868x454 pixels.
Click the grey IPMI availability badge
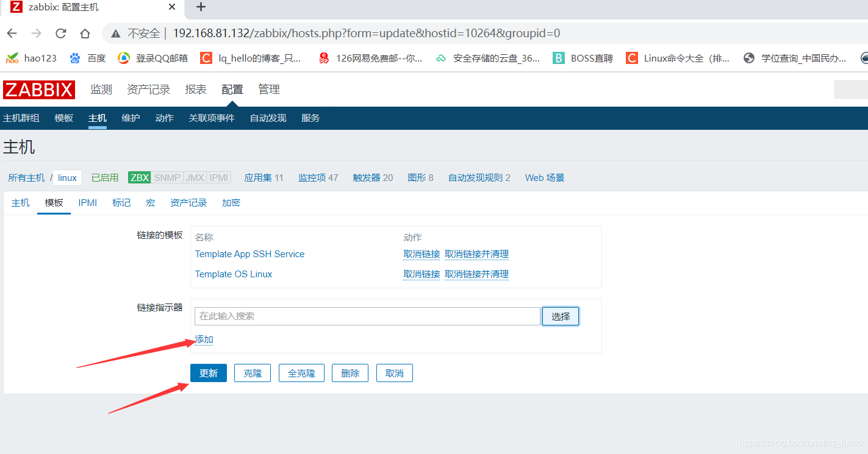(219, 178)
